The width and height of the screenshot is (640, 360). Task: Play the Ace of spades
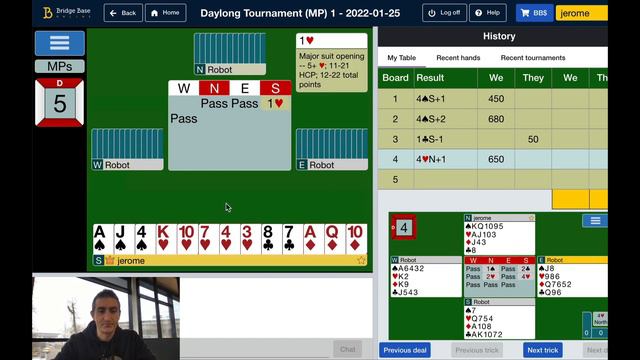103,239
